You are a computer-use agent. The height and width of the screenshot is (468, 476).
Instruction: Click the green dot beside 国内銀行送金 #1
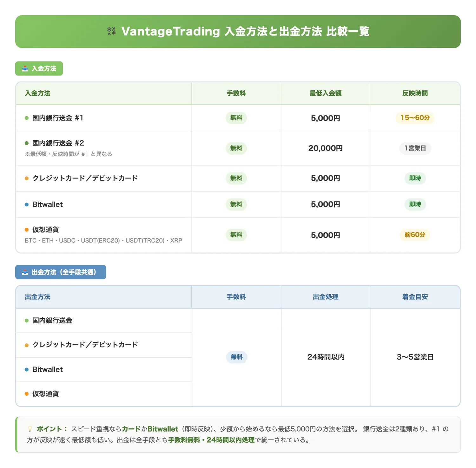click(x=27, y=118)
